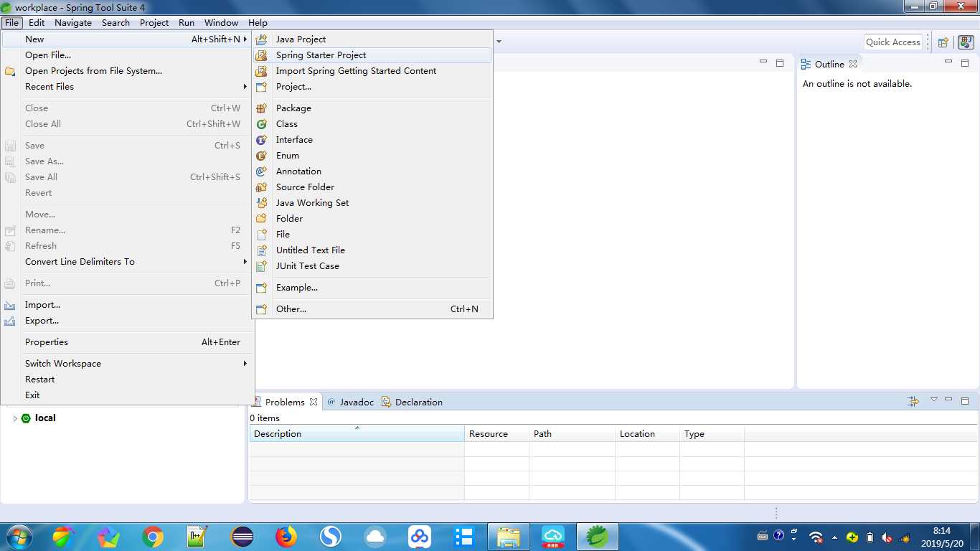Click Open File... in File menu

(x=126, y=55)
